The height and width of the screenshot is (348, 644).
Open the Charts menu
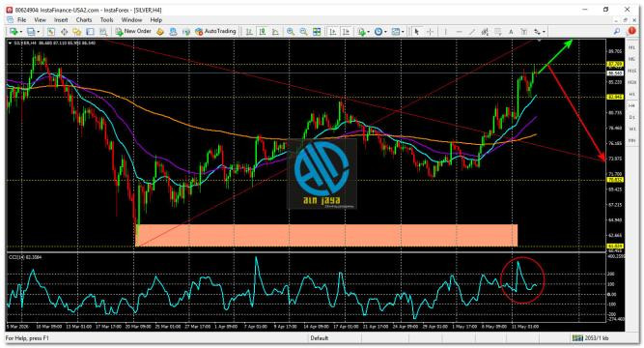point(84,19)
